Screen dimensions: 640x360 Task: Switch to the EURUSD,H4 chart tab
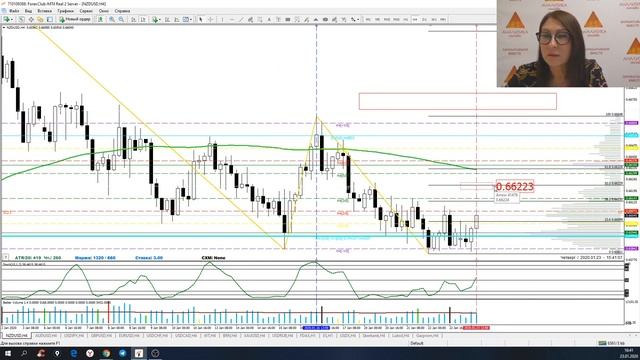click(129, 336)
